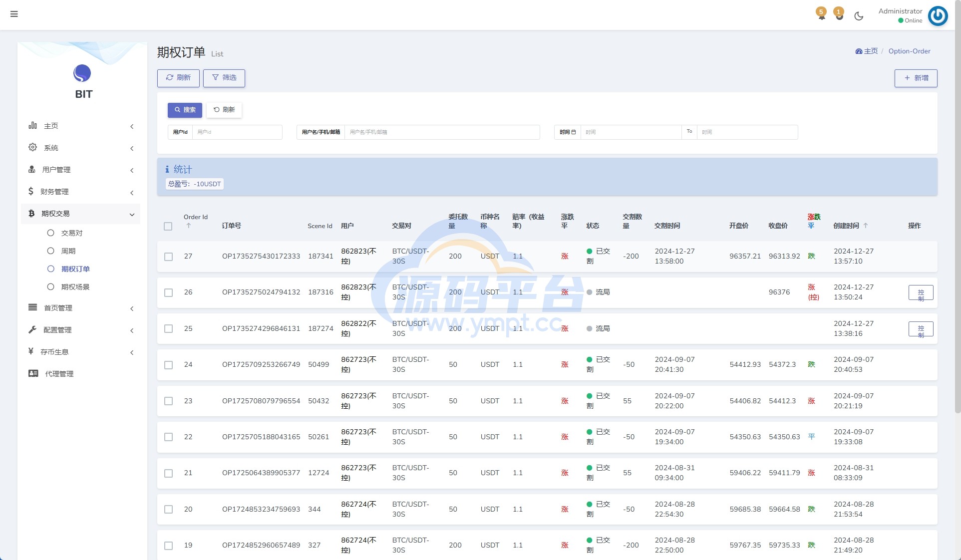Viewport: 961px width, 560px height.
Task: Select checkbox for order 20
Action: point(169,509)
